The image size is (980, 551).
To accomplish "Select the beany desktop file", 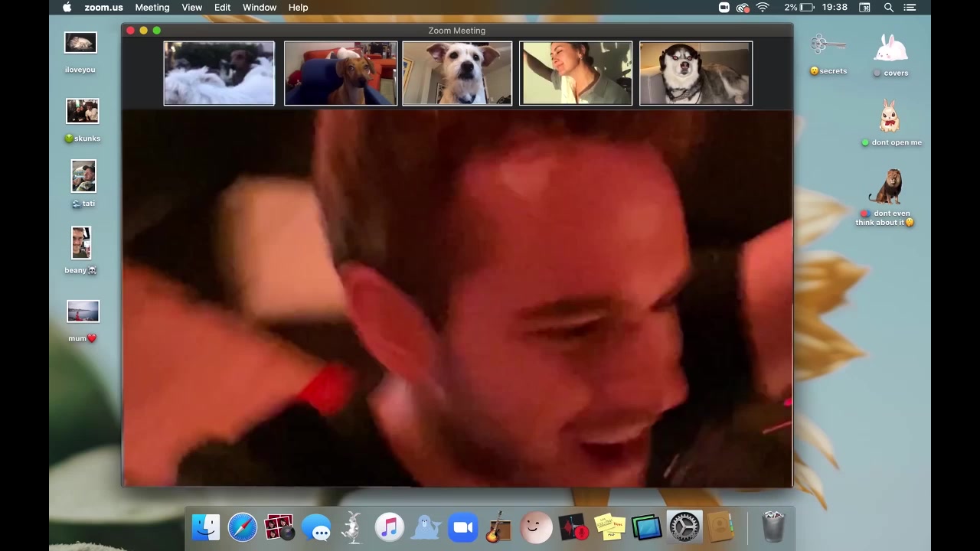I will (81, 250).
